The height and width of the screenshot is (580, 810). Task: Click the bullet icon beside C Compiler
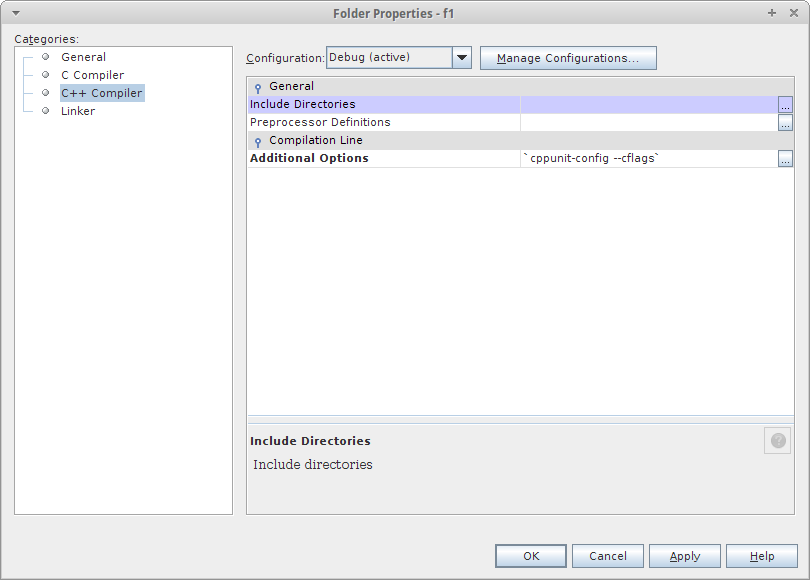click(x=45, y=75)
